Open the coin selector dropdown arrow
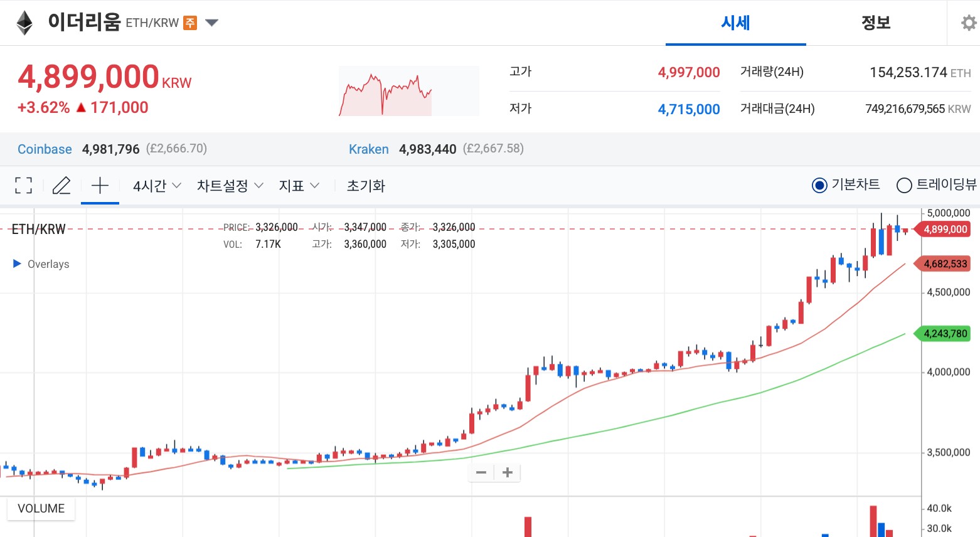 [211, 23]
